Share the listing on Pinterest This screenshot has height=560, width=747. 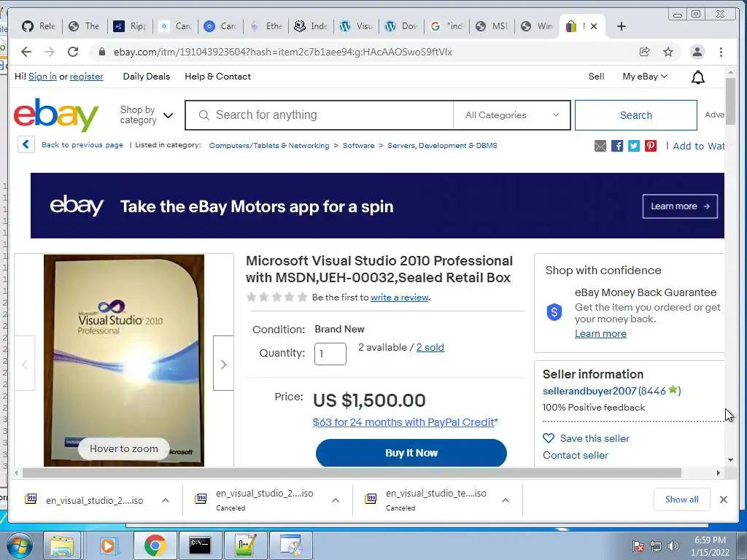click(x=651, y=146)
